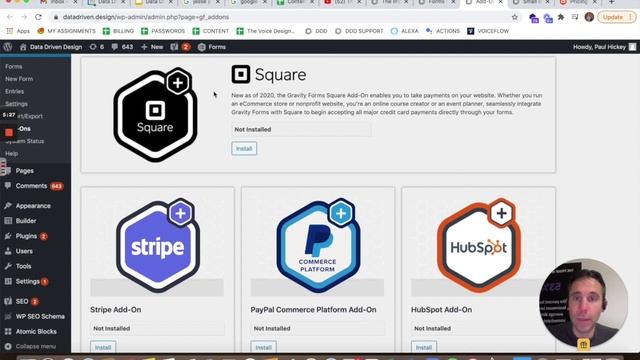The image size is (640, 360).
Task: Go to Pages in sidebar
Action: [x=24, y=171]
